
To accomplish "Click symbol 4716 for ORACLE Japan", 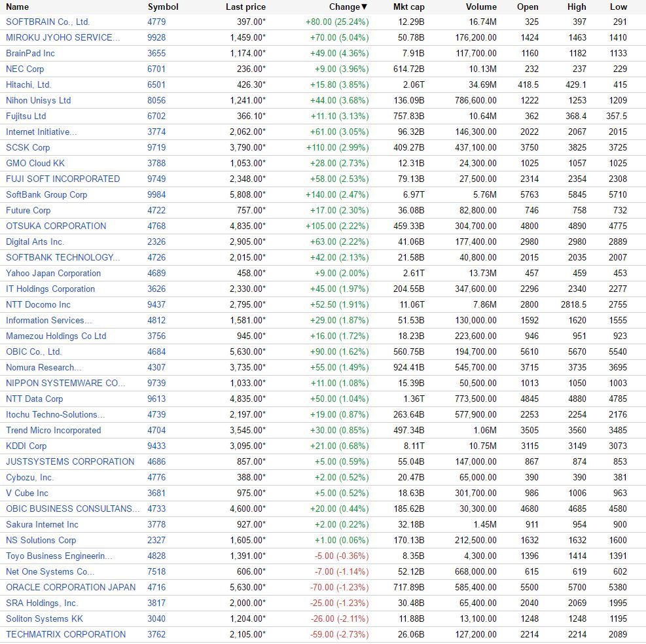I will click(156, 587).
